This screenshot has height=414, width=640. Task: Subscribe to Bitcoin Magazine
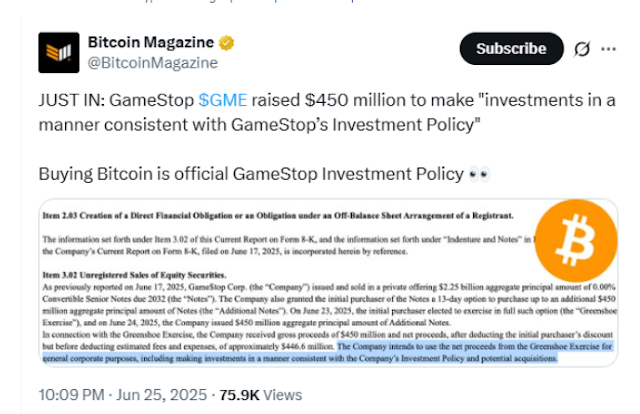click(511, 48)
